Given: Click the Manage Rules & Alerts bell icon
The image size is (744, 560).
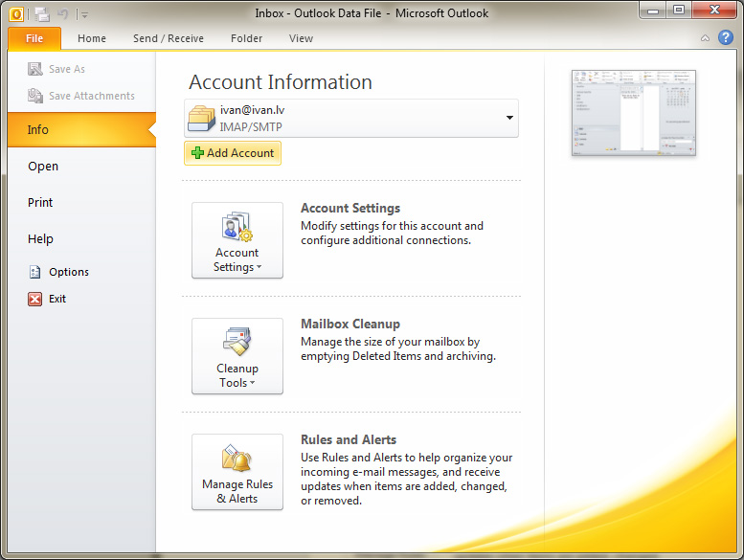Looking at the screenshot, I should (237, 458).
